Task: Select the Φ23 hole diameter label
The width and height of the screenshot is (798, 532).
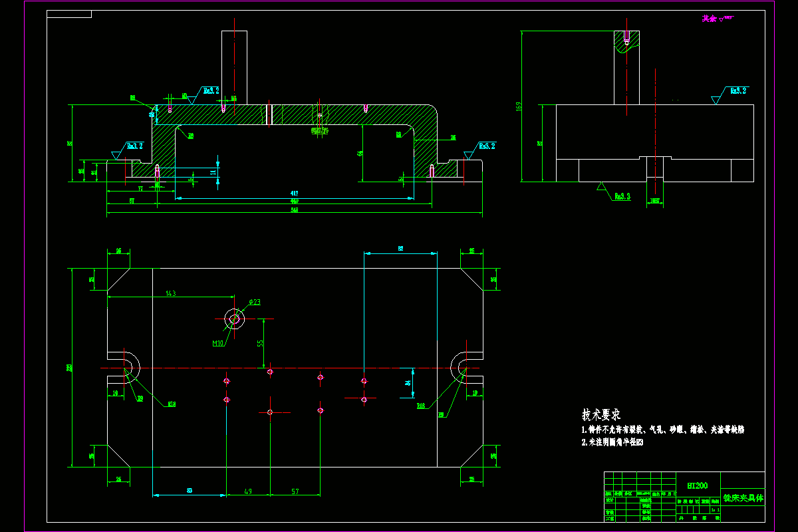Action: coord(254,302)
